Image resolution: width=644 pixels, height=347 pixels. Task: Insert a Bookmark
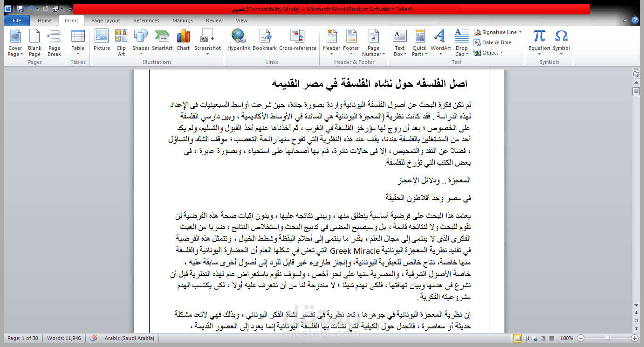pos(265,40)
